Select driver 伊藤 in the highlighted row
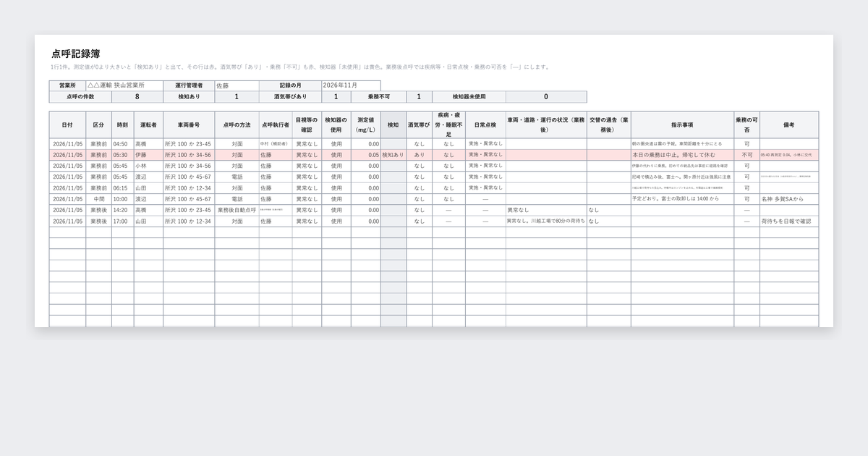 click(x=148, y=155)
